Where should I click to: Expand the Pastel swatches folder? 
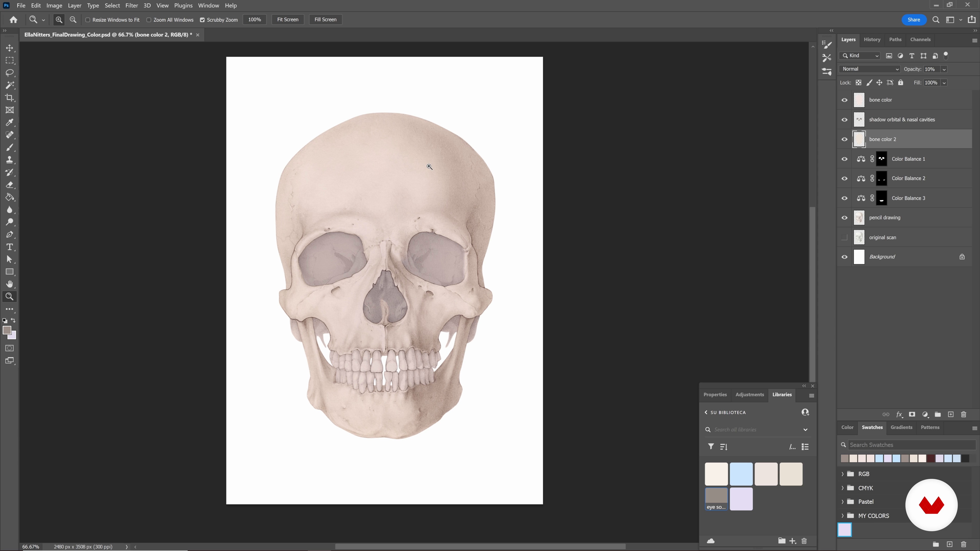point(842,502)
